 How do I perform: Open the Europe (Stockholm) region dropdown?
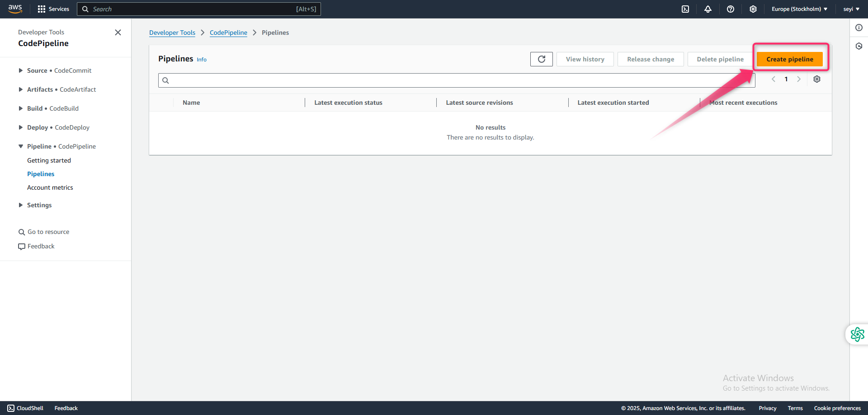click(799, 9)
